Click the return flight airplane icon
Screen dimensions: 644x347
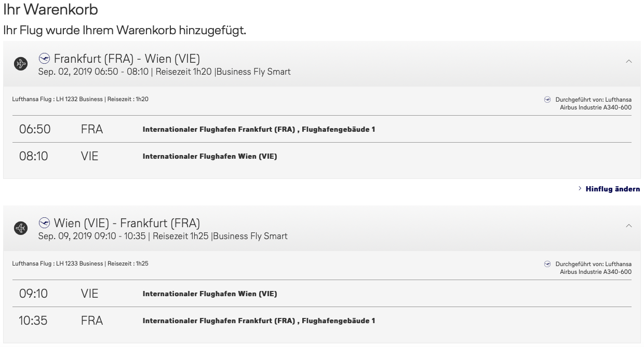(x=21, y=228)
